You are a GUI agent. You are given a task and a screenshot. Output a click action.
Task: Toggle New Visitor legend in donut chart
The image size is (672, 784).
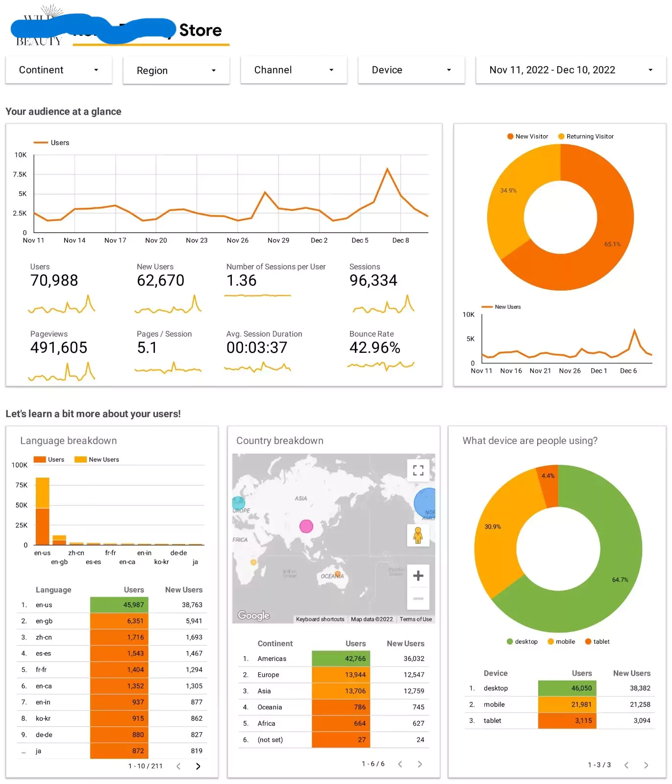(x=527, y=137)
